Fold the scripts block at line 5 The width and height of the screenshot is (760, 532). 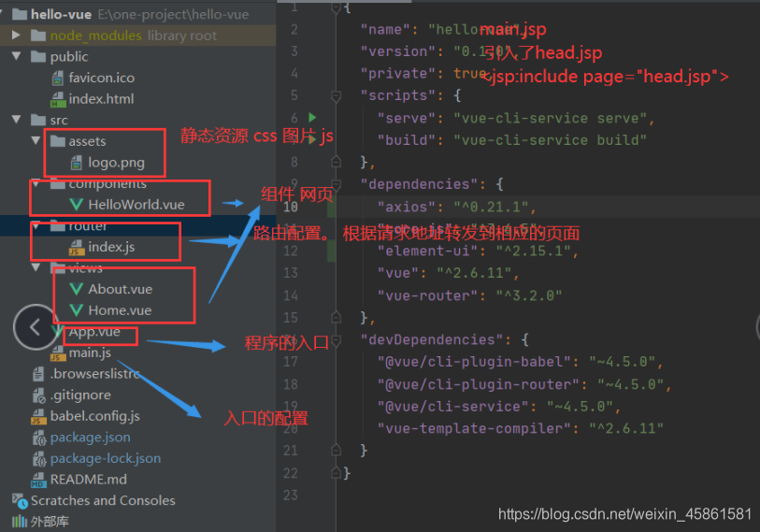[336, 96]
